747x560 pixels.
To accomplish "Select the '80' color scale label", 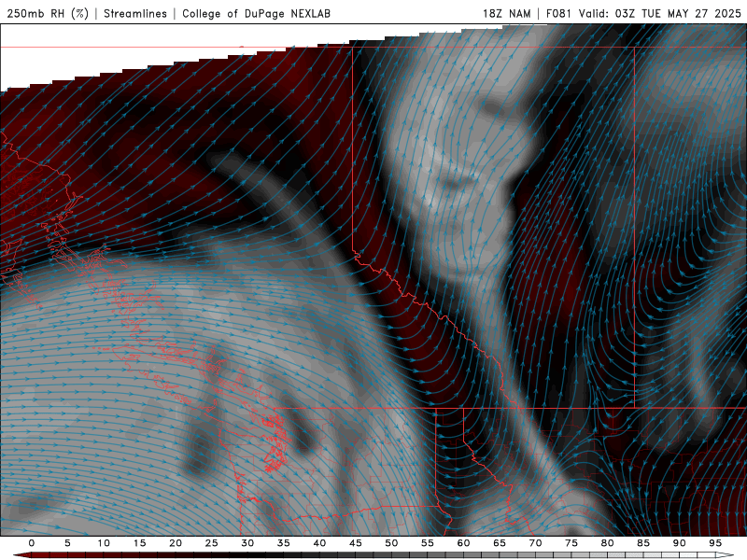I will coord(608,543).
